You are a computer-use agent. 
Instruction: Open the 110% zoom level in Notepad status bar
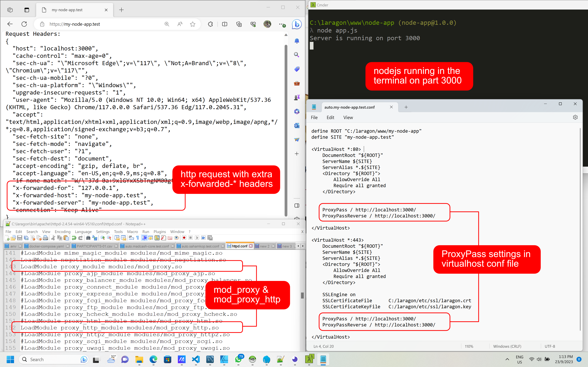(x=469, y=346)
